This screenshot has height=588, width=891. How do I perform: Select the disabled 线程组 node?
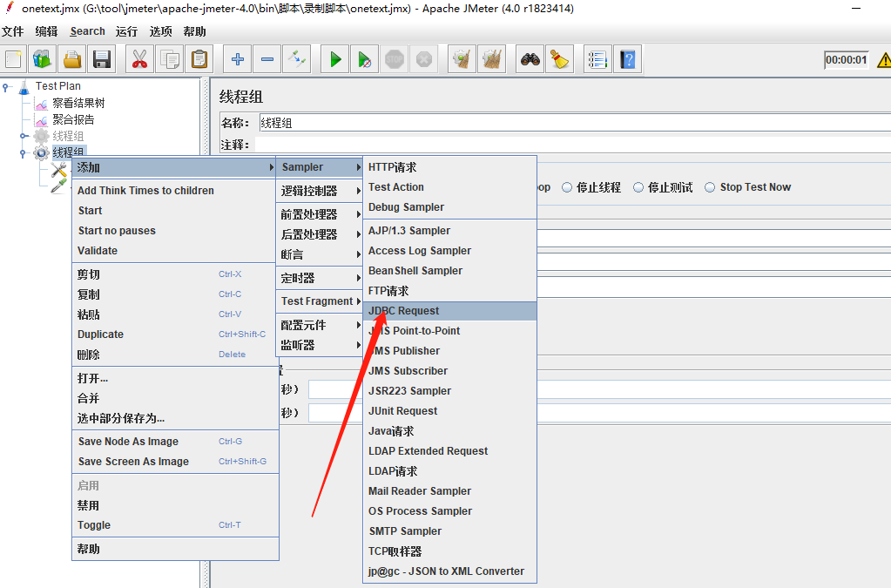point(68,136)
